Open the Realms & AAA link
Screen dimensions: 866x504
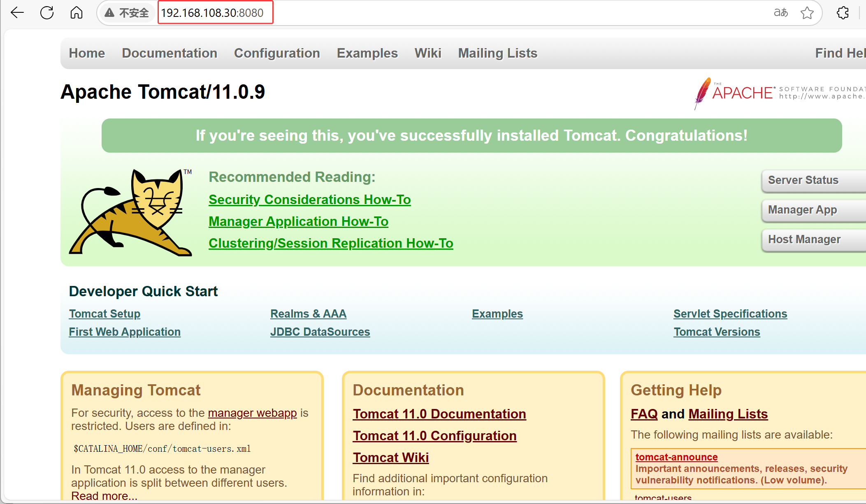click(x=308, y=314)
